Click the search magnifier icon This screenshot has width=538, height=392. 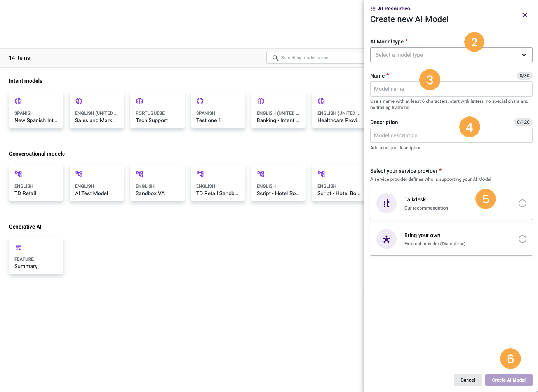click(275, 57)
